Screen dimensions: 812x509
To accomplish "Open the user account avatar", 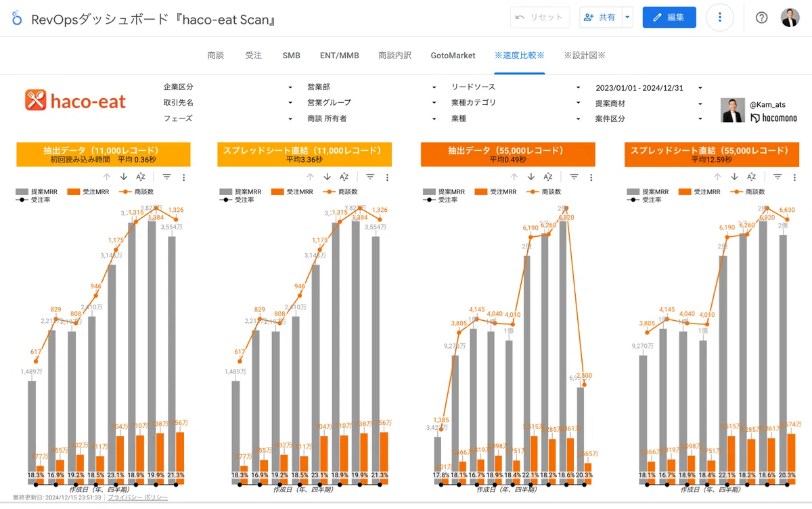I will [790, 18].
